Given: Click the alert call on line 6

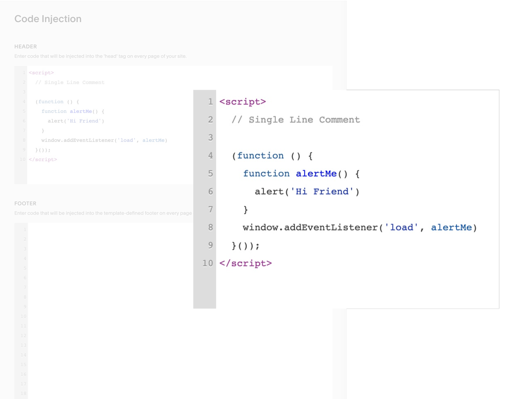Looking at the screenshot, I should pos(269,191).
